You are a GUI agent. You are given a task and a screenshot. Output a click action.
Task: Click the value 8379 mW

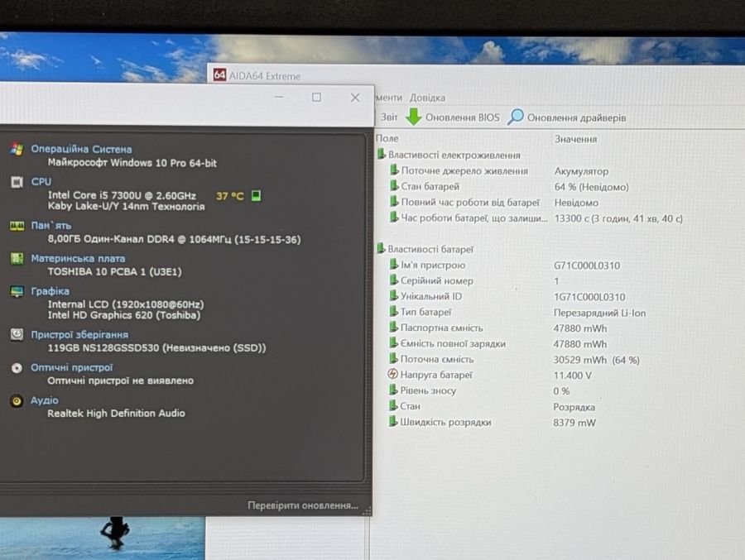pyautogui.click(x=574, y=422)
